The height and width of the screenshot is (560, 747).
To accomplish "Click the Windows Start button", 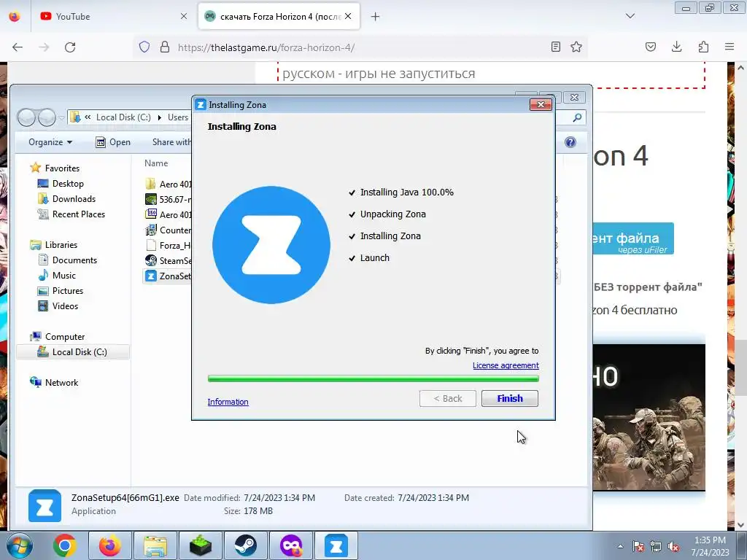I will tap(19, 545).
